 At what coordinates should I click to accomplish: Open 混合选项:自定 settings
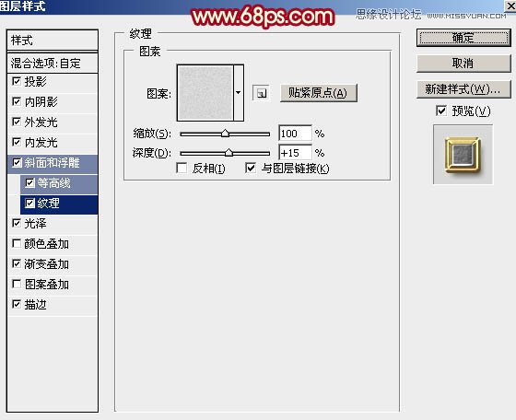[x=53, y=63]
